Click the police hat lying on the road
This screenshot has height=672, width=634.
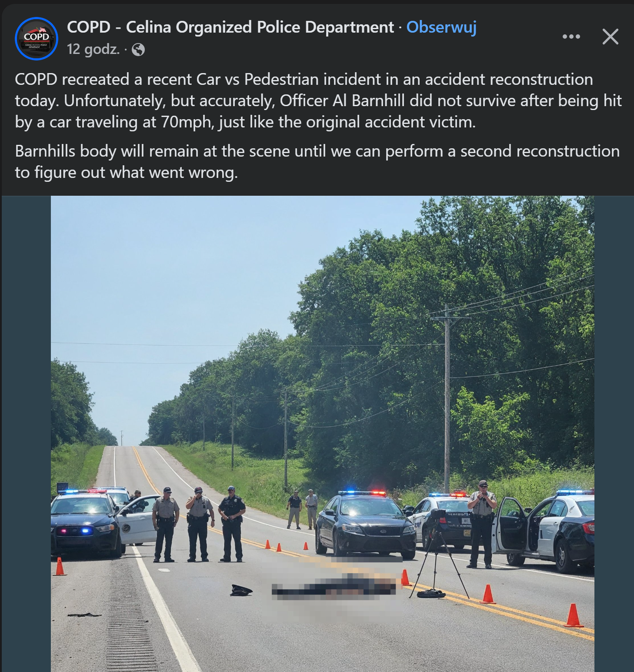[241, 590]
